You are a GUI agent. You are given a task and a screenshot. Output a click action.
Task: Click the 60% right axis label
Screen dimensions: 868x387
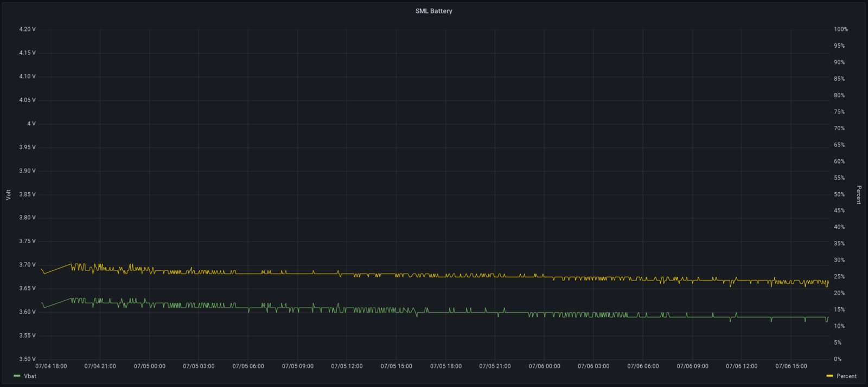(x=839, y=161)
